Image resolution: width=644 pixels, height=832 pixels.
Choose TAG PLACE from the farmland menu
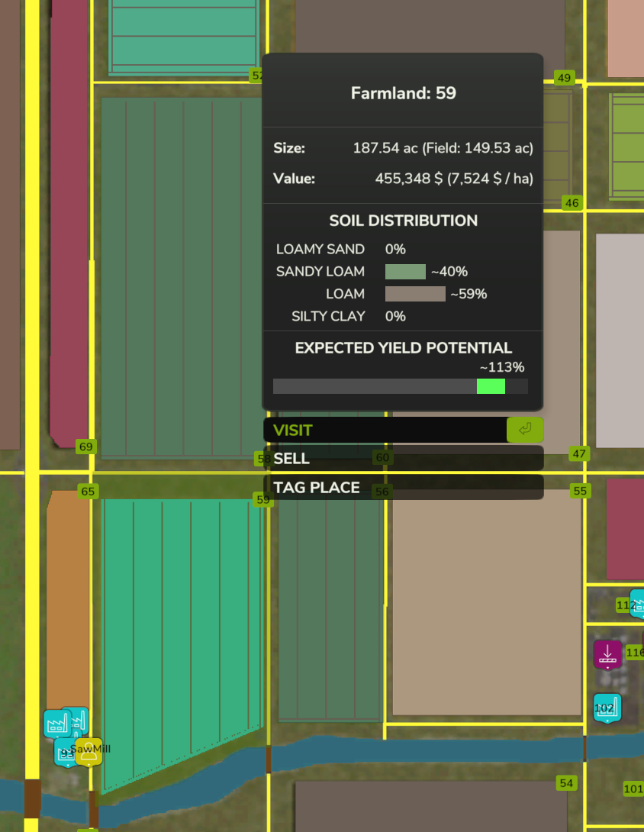tap(403, 487)
